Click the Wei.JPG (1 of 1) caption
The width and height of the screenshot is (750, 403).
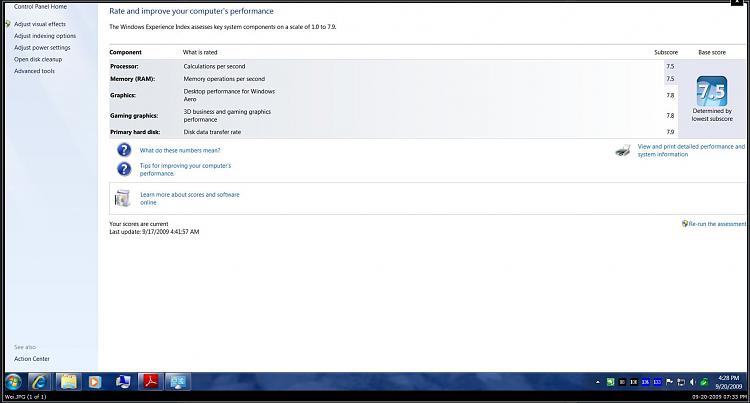pos(25,397)
